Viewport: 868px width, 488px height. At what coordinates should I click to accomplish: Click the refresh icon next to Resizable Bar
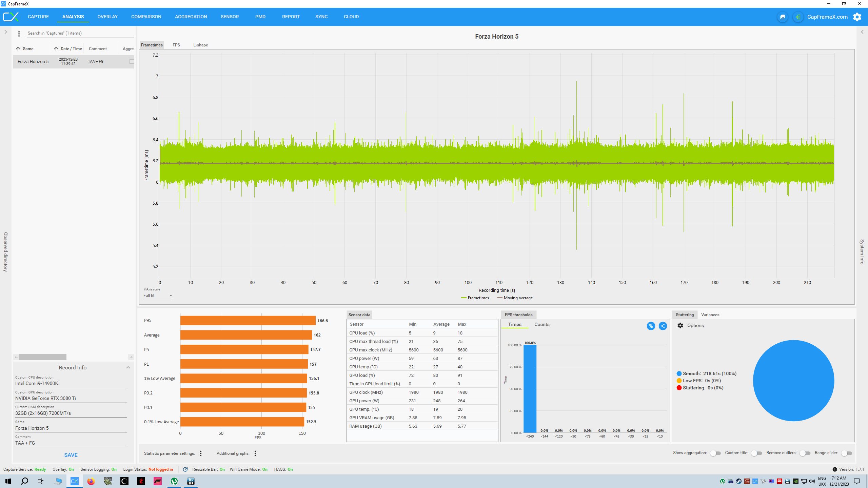click(x=185, y=469)
